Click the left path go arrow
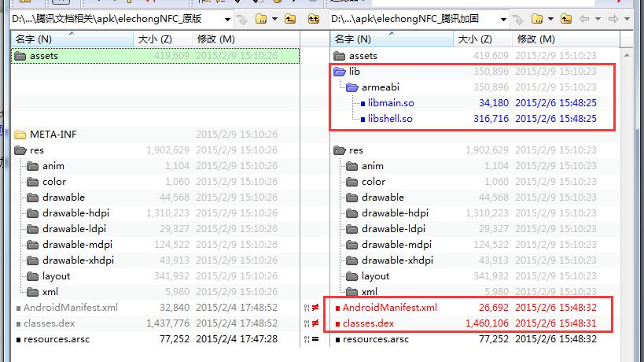 [x=242, y=20]
